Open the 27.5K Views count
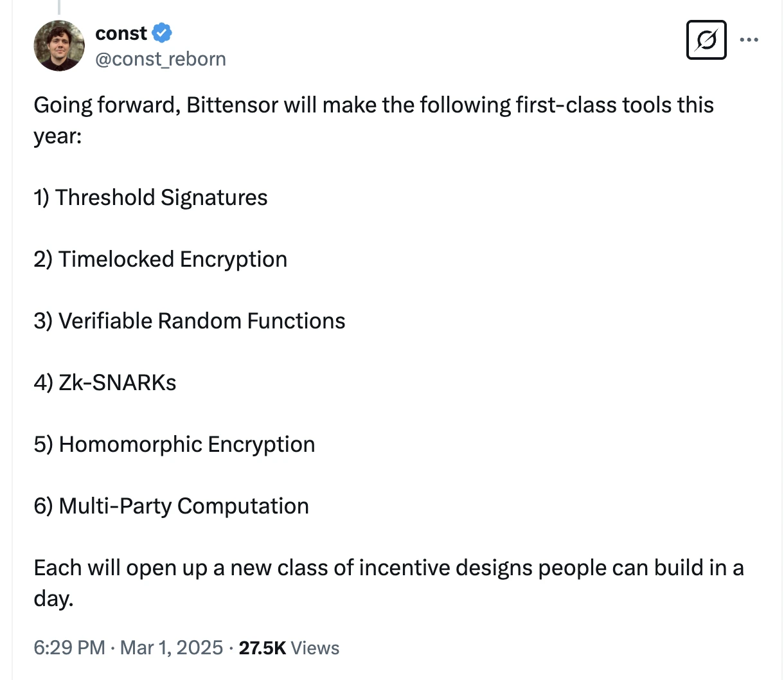Image resolution: width=784 pixels, height=680 pixels. click(262, 647)
